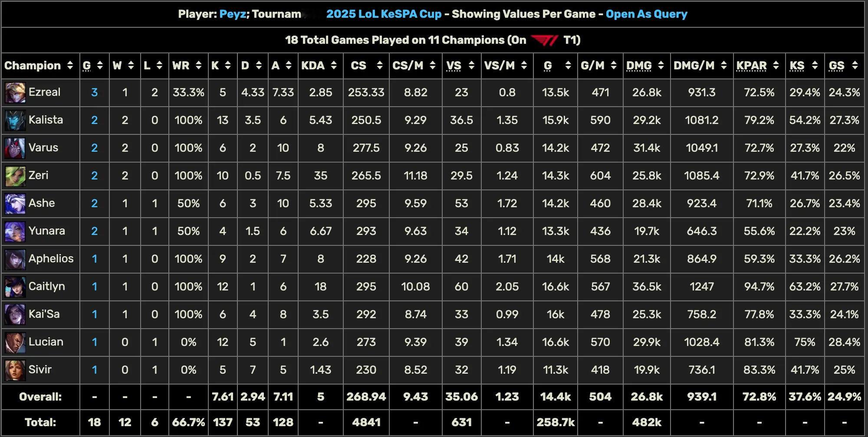Viewport: 868px width, 437px height.
Task: Click the Yunara champion portrait icon
Action: [x=15, y=232]
